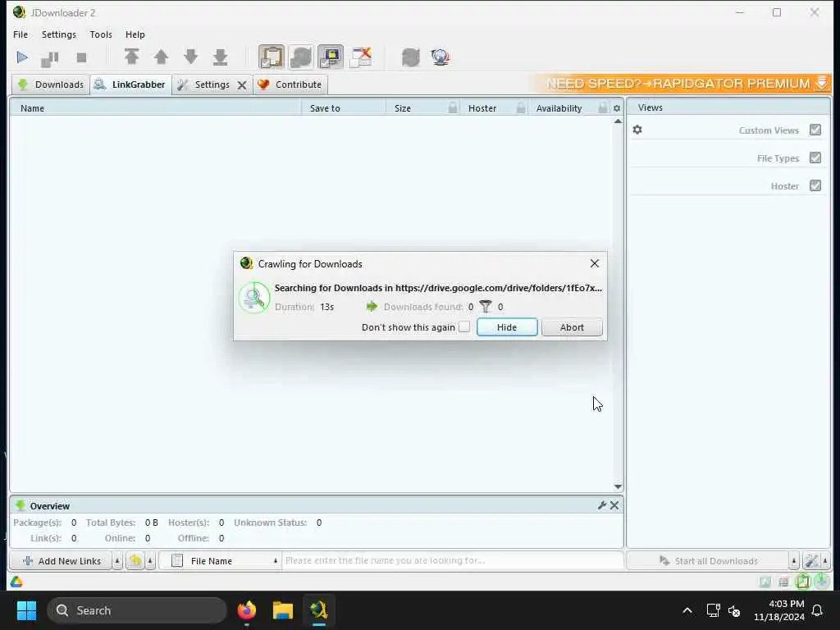Open the column settings gear in table header
This screenshot has width=840, height=630.
(617, 108)
